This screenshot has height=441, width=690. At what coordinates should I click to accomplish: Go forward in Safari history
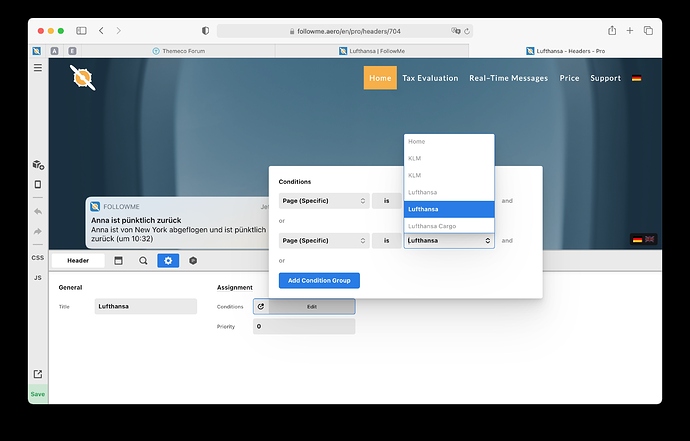coord(118,30)
